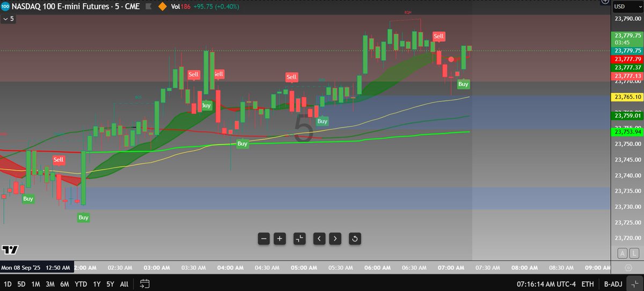Select the 1D date range
Screen dimensions: 644x291
[8, 283]
